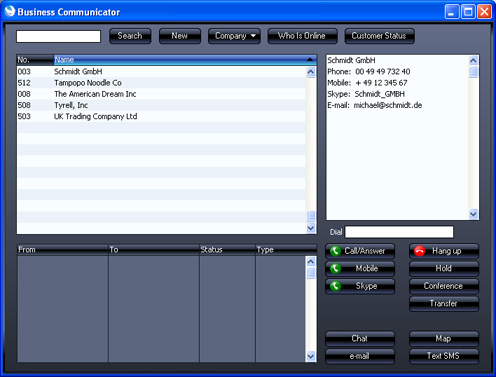Click contact list scrollbar up arrow

coord(311,72)
